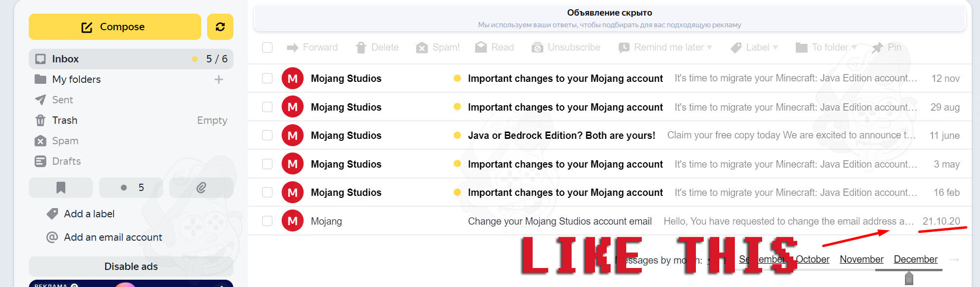This screenshot has height=287, width=980.
Task: Click the Drafts icon in sidebar
Action: 40,161
